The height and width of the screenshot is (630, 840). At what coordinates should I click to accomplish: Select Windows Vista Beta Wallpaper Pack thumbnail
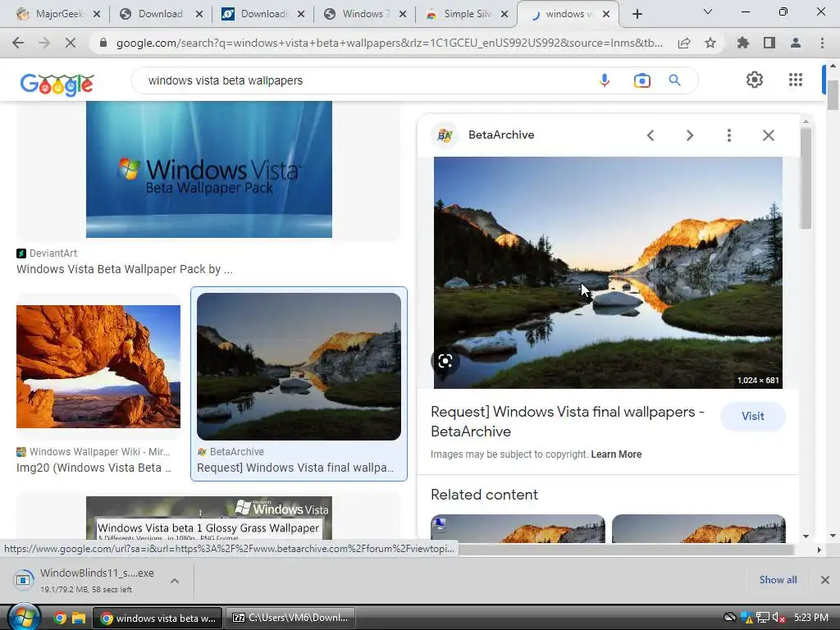point(209,169)
